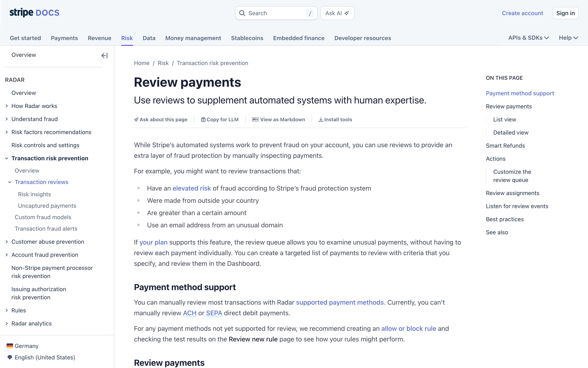
Task: Expand Understand fraud section
Action: point(7,119)
